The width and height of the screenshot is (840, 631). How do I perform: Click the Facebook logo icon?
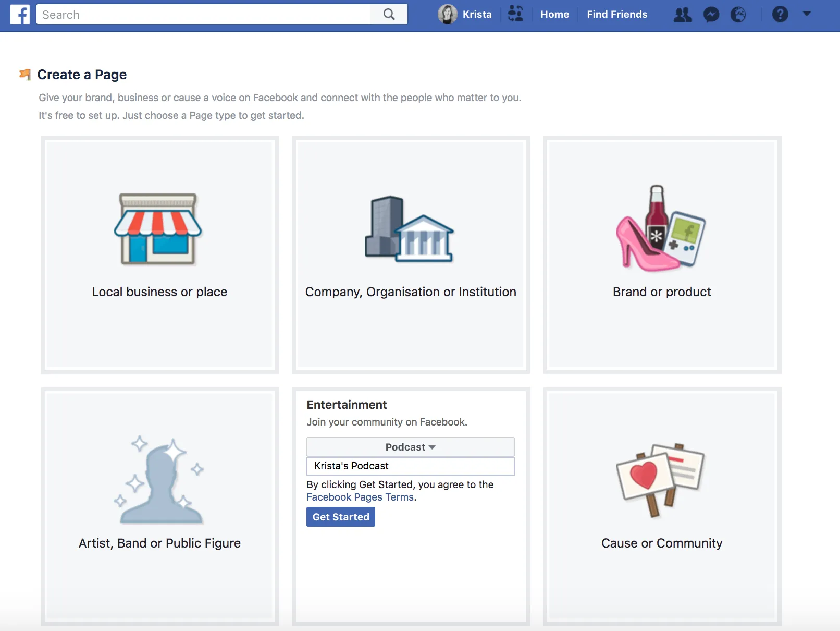click(20, 15)
